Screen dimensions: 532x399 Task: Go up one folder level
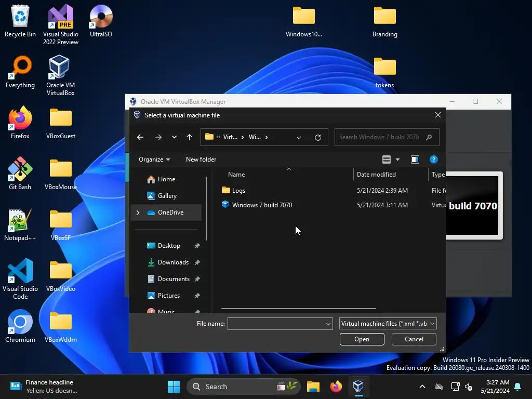[189, 137]
